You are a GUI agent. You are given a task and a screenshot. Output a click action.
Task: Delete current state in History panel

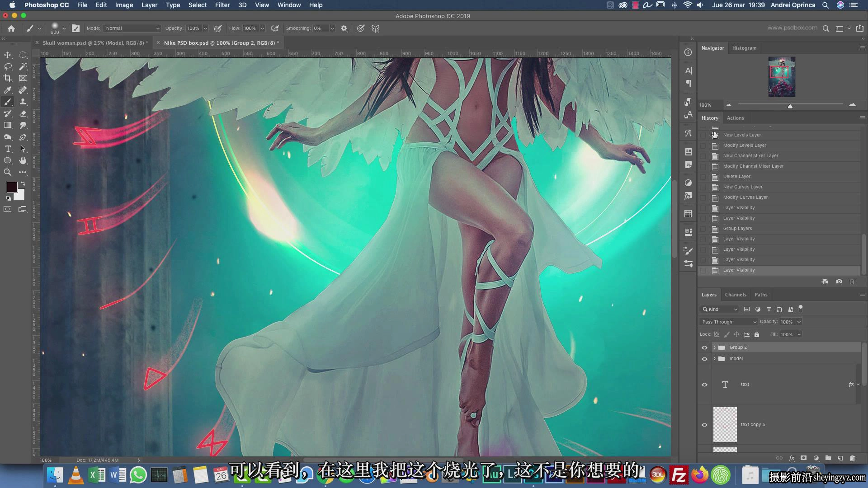(852, 282)
